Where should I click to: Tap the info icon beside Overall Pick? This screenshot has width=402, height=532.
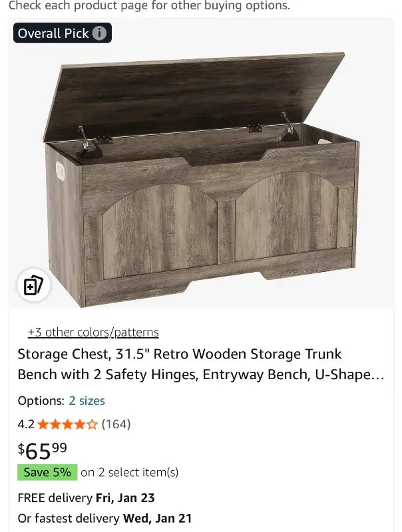99,33
